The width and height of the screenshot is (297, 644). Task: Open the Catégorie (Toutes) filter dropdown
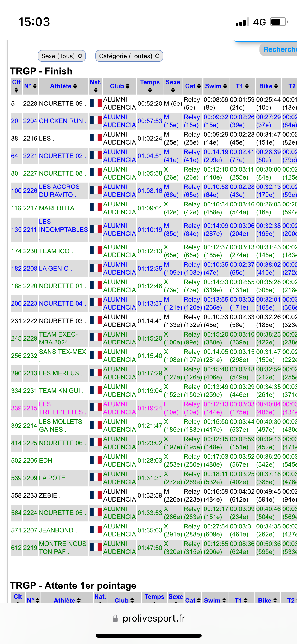pos(129,56)
